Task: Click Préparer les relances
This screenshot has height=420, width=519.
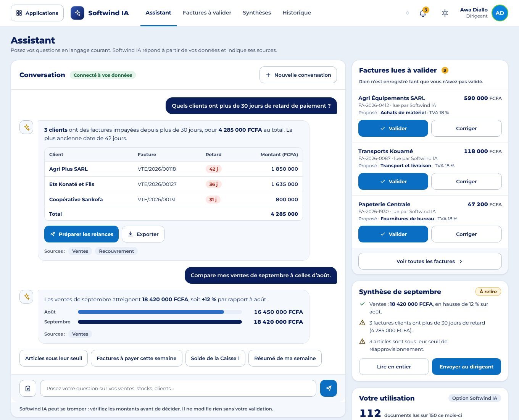Action: [x=81, y=234]
